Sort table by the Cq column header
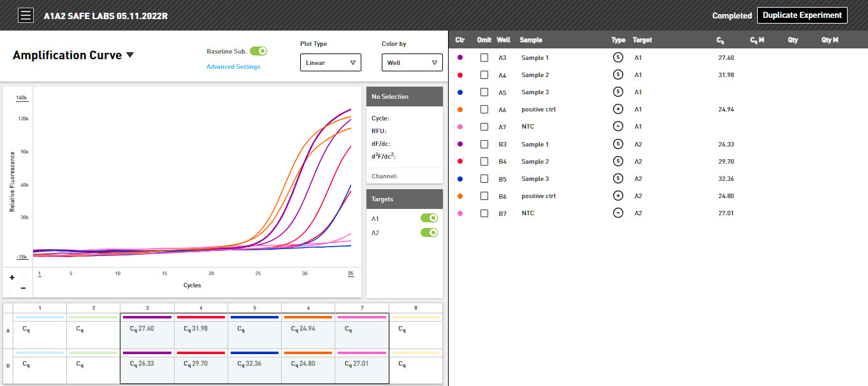 click(x=720, y=40)
